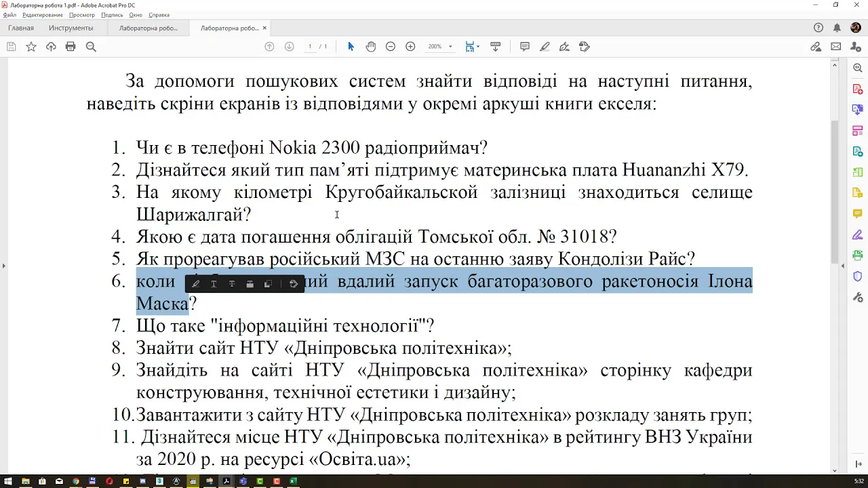Send file by email envelope icon
The width and height of the screenshot is (868, 488).
click(x=835, y=47)
